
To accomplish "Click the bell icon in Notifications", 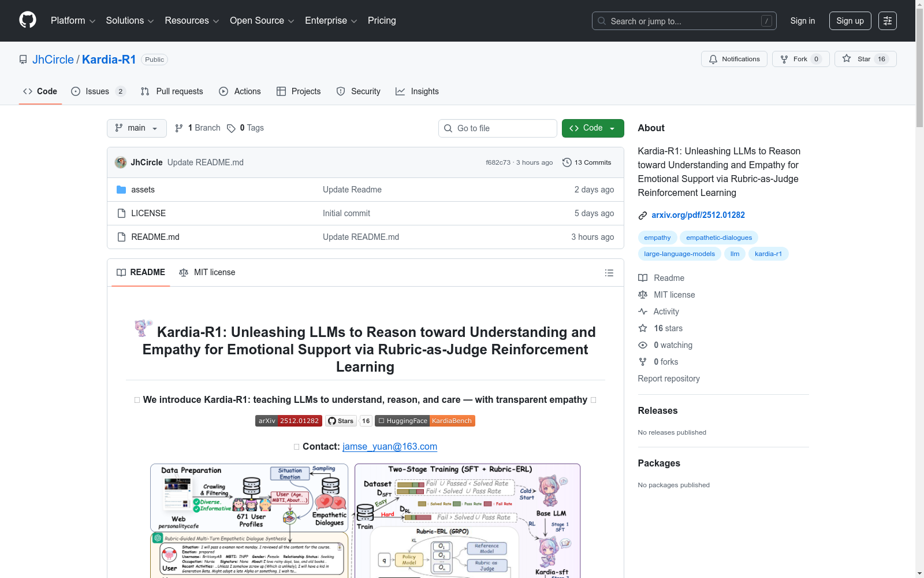I will click(x=713, y=59).
